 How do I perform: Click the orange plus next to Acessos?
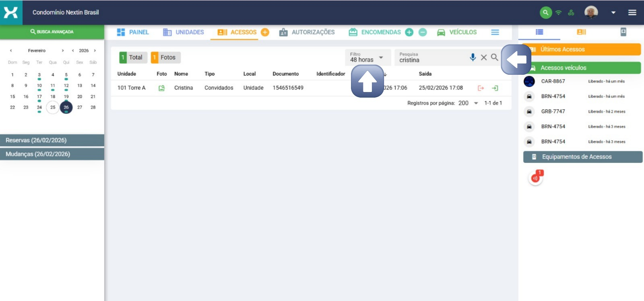pos(265,32)
